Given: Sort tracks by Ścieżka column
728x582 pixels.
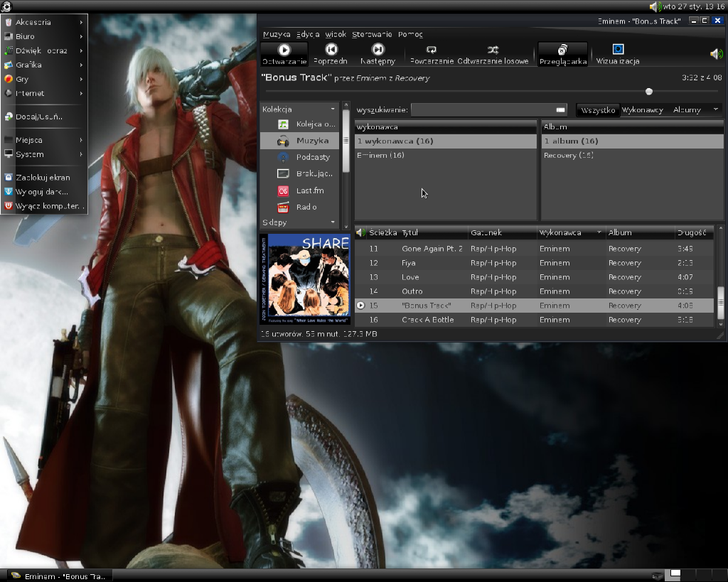Looking at the screenshot, I should (x=383, y=232).
